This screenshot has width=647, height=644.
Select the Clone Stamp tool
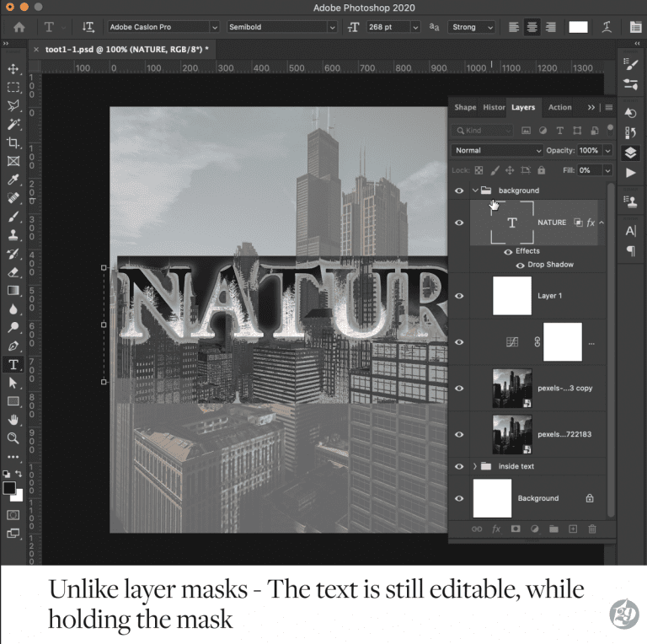coord(13,234)
